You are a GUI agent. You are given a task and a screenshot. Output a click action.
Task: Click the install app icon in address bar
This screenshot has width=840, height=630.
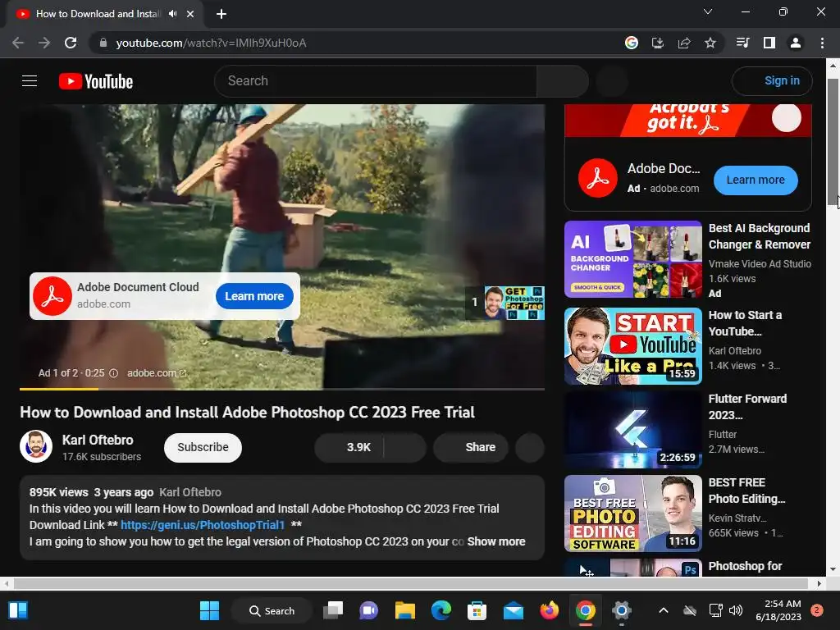658,43
